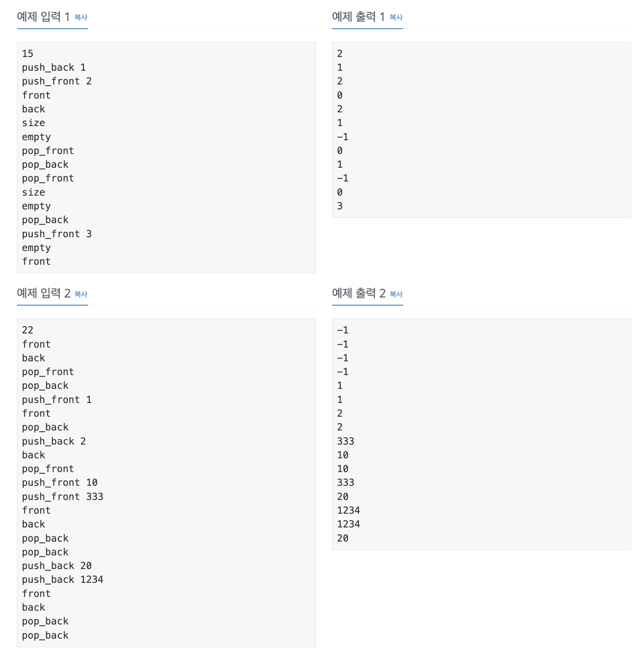Click the '22' line in example input 2
The image size is (644, 658).
point(27,330)
